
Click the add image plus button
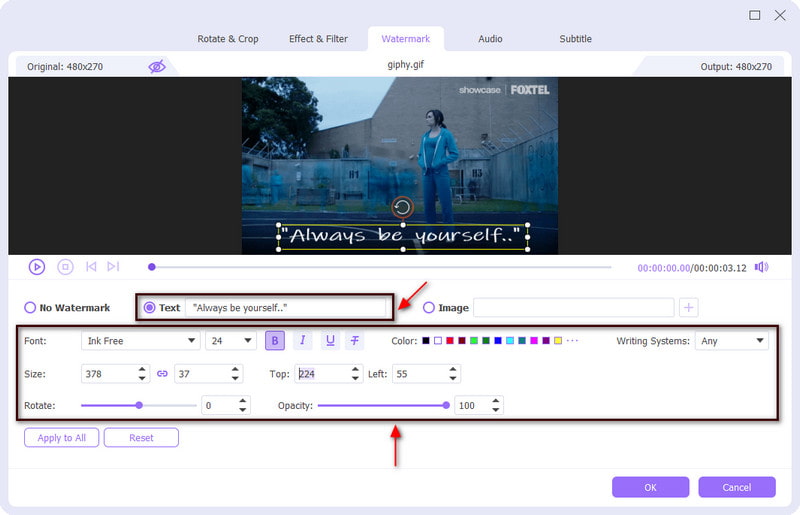[x=688, y=307]
